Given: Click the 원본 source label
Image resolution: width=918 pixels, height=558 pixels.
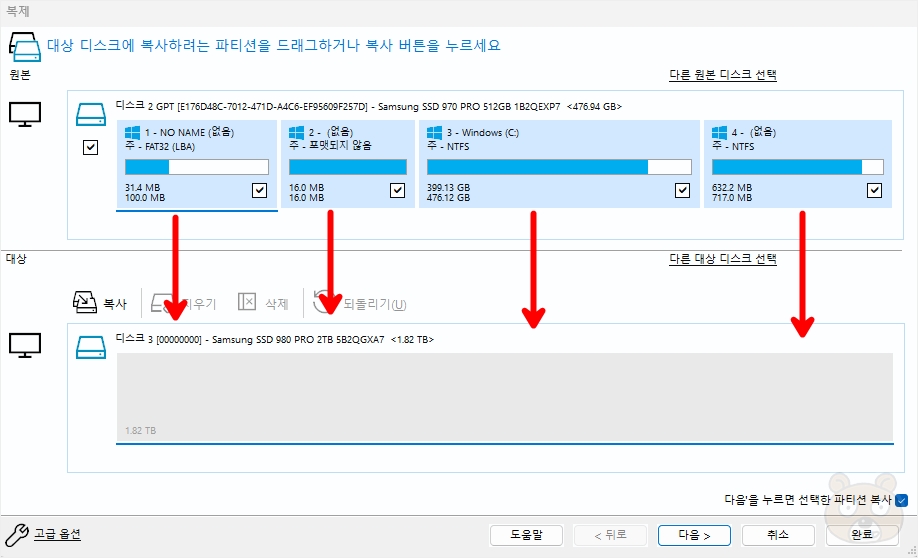Looking at the screenshot, I should point(20,74).
